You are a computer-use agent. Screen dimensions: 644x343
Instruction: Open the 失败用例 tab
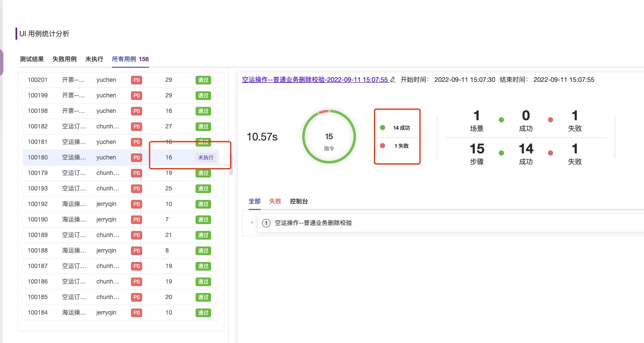tap(65, 59)
